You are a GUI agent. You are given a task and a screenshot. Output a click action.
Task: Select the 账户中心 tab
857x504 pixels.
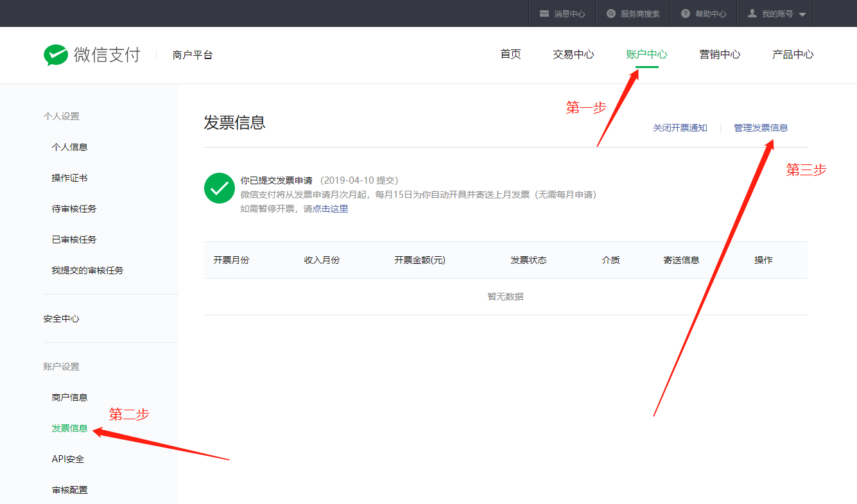[x=646, y=55]
